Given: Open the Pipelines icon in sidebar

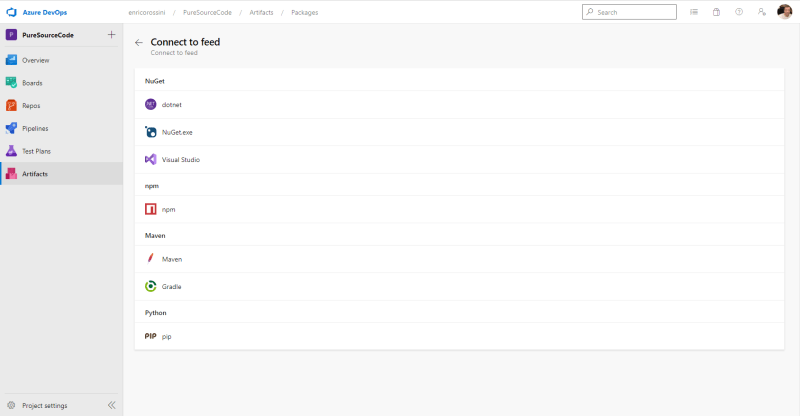Looking at the screenshot, I should click(11, 128).
